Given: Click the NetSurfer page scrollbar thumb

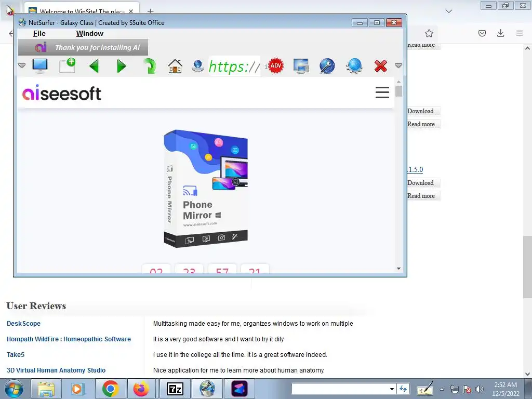Looking at the screenshot, I should 398,91.
